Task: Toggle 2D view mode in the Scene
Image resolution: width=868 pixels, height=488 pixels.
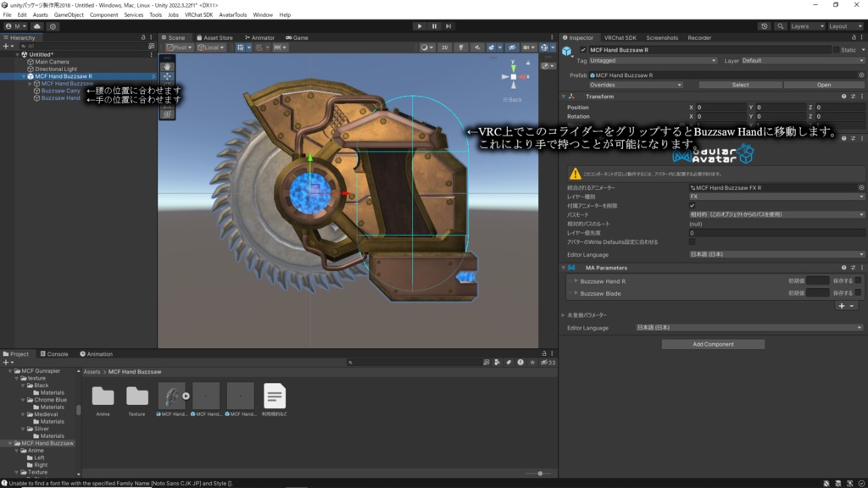Action: (x=444, y=48)
